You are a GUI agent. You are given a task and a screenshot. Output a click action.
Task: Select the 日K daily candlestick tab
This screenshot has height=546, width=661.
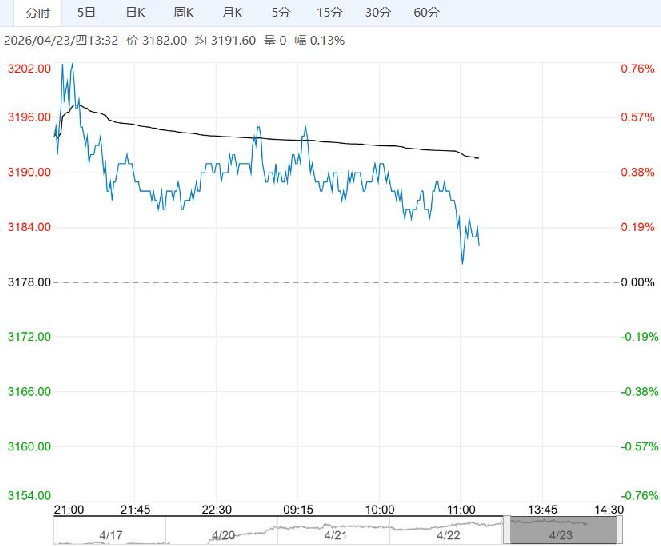[135, 13]
